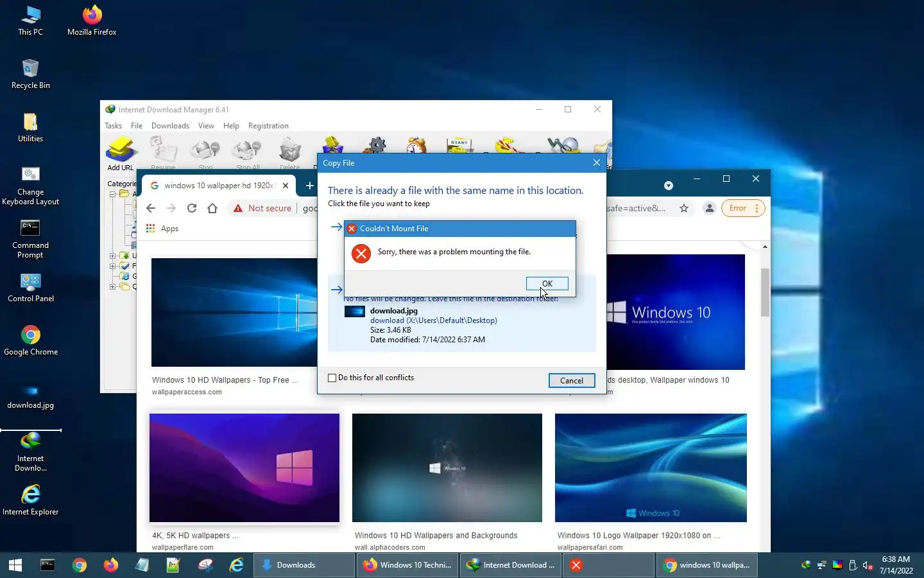The width and height of the screenshot is (924, 578).
Task: Select the Control Panel desktop icon
Action: point(30,288)
